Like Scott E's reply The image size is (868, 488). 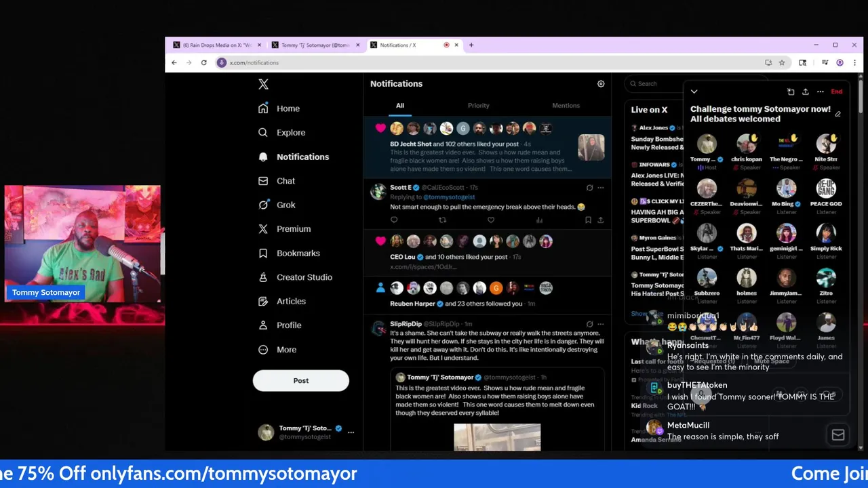point(491,220)
